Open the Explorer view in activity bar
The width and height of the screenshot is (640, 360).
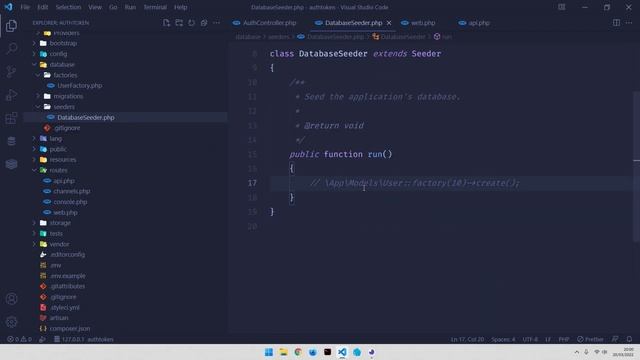[11, 26]
